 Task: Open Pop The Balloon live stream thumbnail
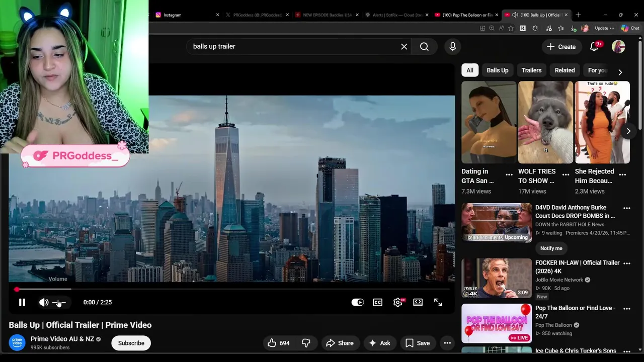point(497,323)
